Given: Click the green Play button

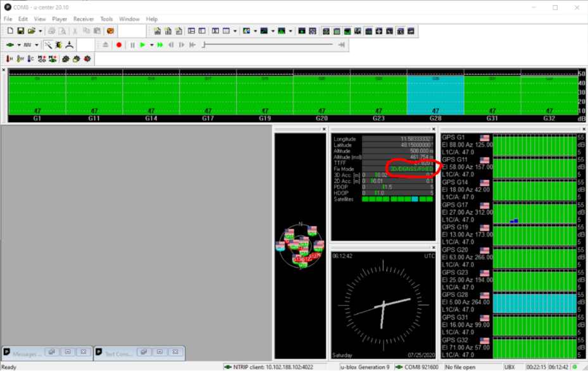Looking at the screenshot, I should 142,45.
